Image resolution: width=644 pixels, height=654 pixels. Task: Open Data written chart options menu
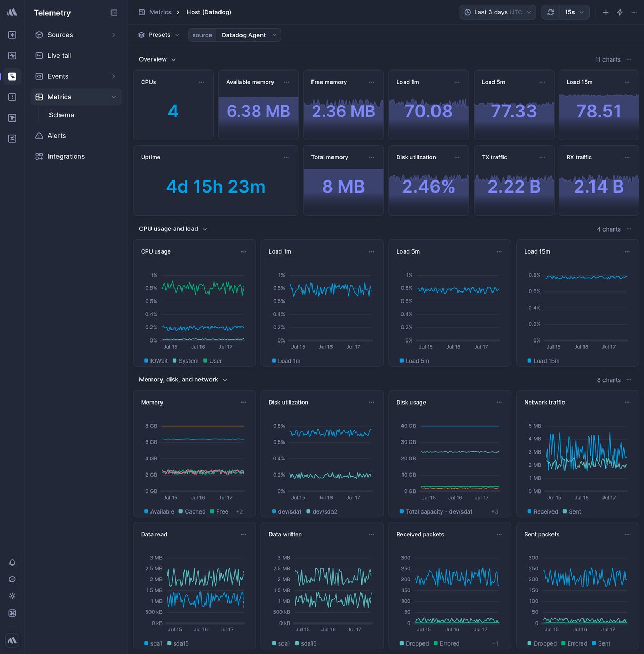pos(371,535)
